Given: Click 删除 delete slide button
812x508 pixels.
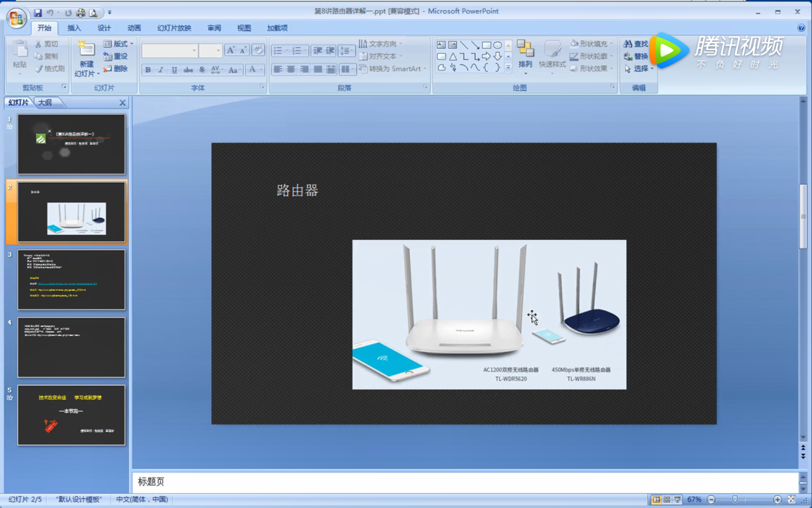Looking at the screenshot, I should [x=116, y=69].
